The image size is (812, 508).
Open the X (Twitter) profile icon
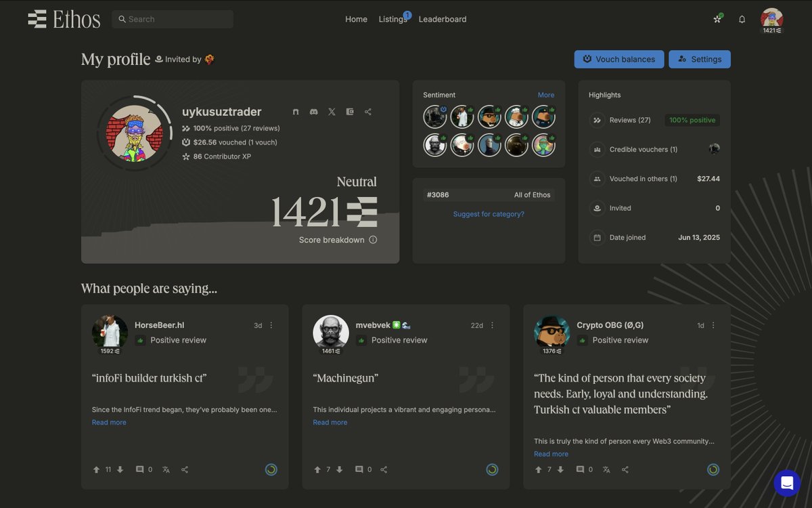tap(332, 112)
